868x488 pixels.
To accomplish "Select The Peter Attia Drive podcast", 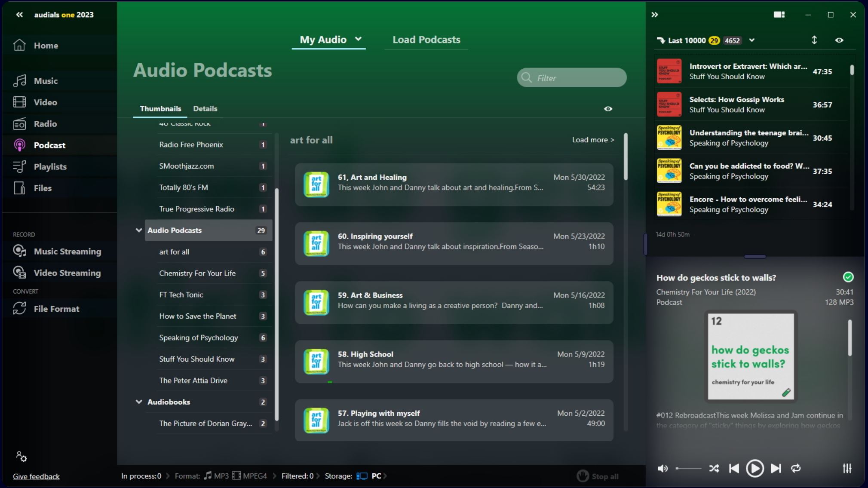I will [214, 381].
